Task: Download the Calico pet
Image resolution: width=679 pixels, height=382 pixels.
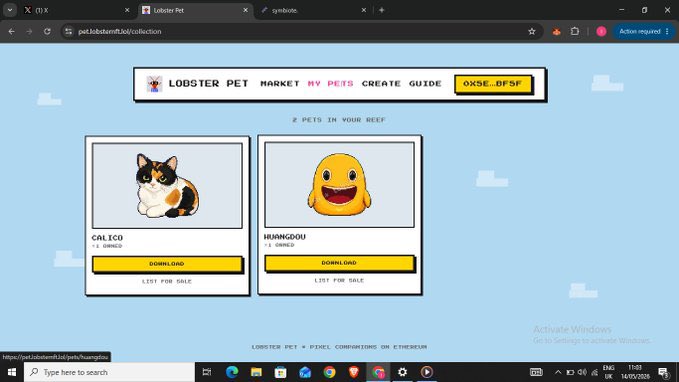Action: [167, 264]
